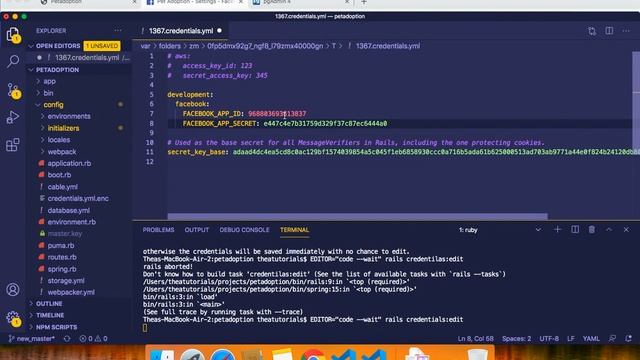
Task: Switch to the Problems tab
Action: tap(158, 230)
